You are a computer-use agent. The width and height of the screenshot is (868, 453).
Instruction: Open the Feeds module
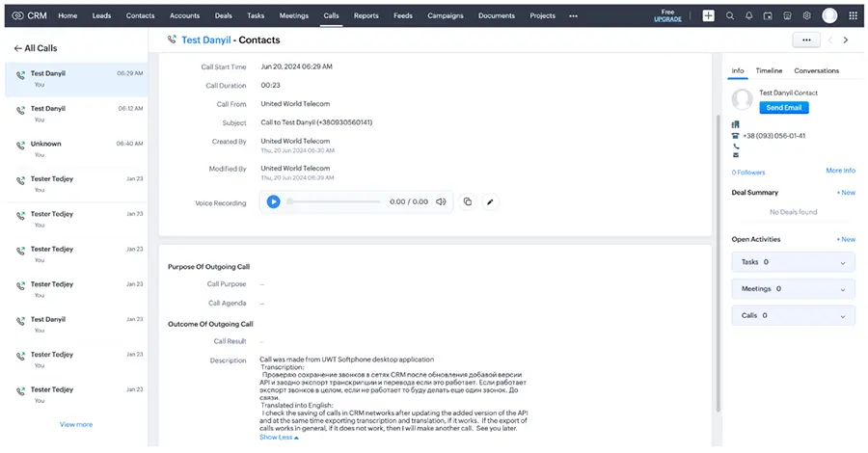click(x=403, y=15)
